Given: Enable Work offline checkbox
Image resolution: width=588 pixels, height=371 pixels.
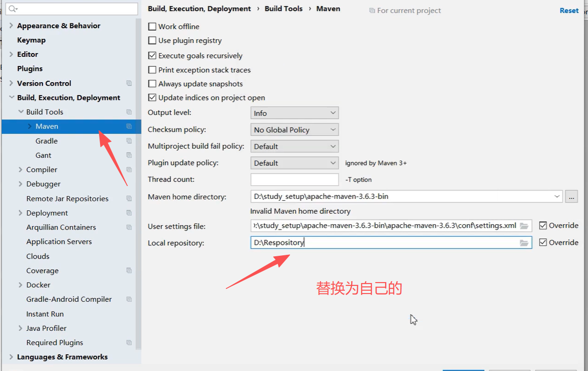Looking at the screenshot, I should click(x=152, y=27).
